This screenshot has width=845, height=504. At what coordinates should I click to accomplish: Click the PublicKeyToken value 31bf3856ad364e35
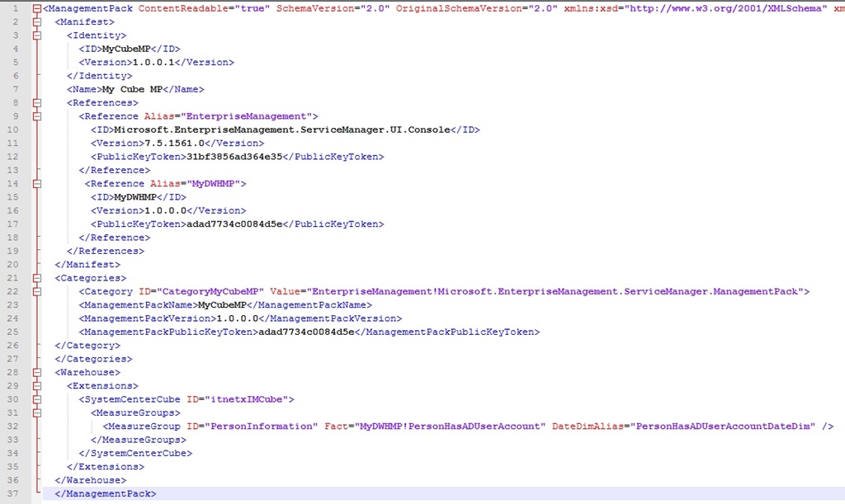pyautogui.click(x=235, y=157)
